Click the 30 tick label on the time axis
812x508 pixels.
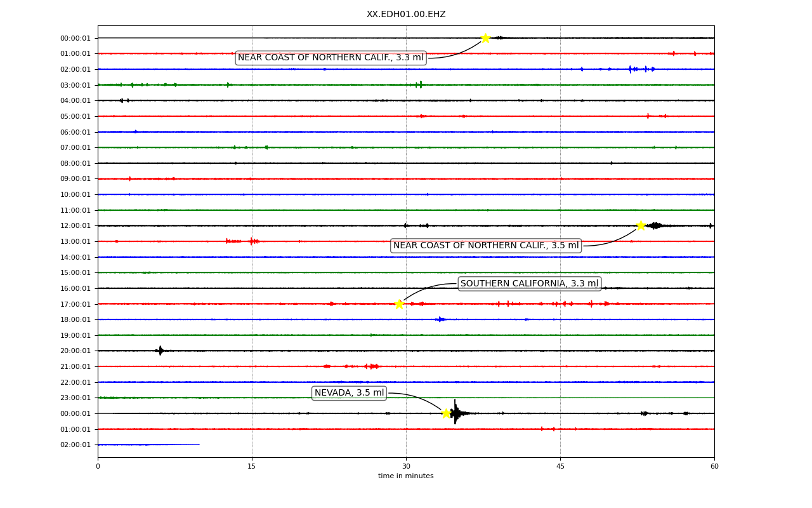(406, 466)
